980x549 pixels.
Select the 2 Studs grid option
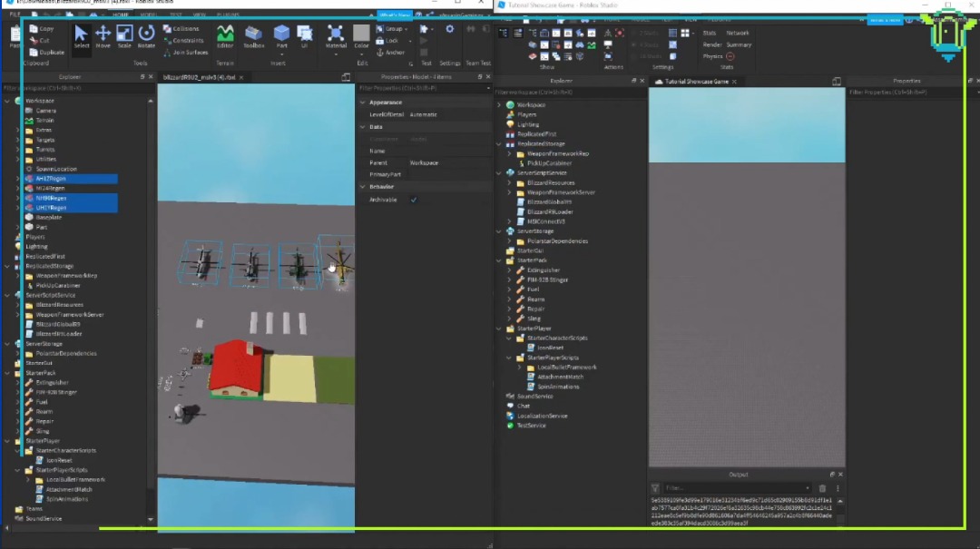click(646, 34)
